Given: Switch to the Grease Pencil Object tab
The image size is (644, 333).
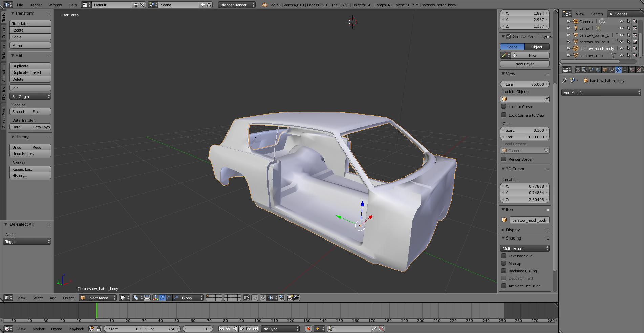Looking at the screenshot, I should pyautogui.click(x=537, y=47).
